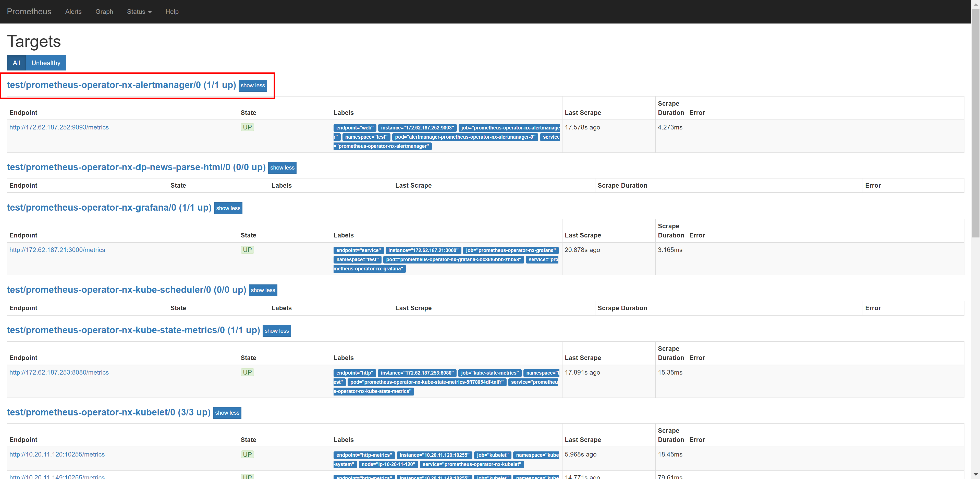Click the UP badge for kube-state-metrics endpoint
Screen dimensions: 980x479
pyautogui.click(x=247, y=372)
